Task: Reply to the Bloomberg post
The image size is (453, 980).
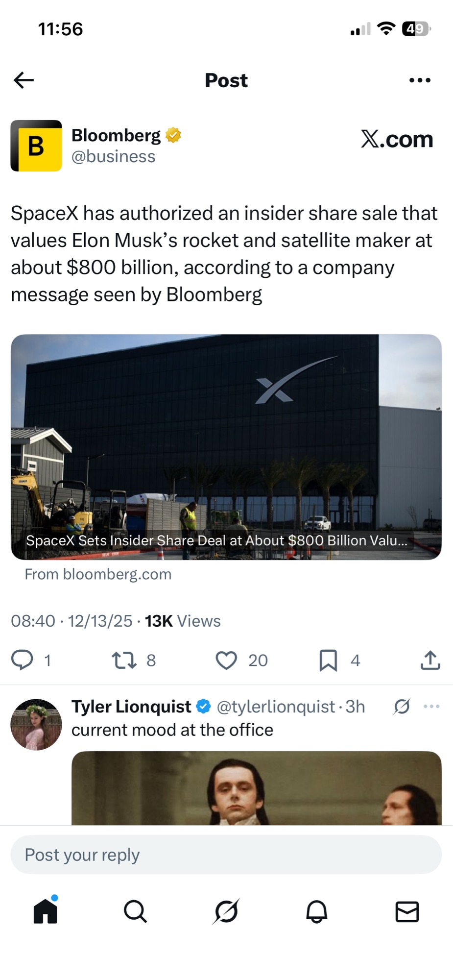Action: [23, 660]
